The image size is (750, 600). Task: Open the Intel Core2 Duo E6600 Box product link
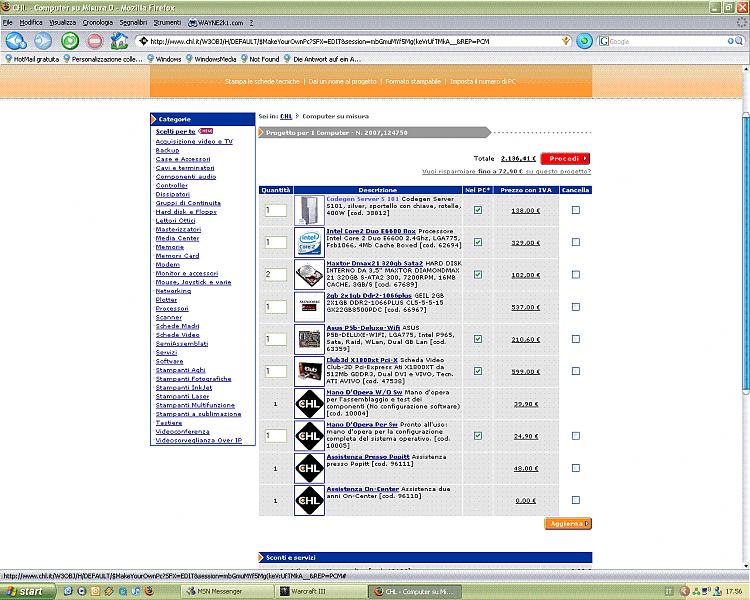click(x=371, y=231)
